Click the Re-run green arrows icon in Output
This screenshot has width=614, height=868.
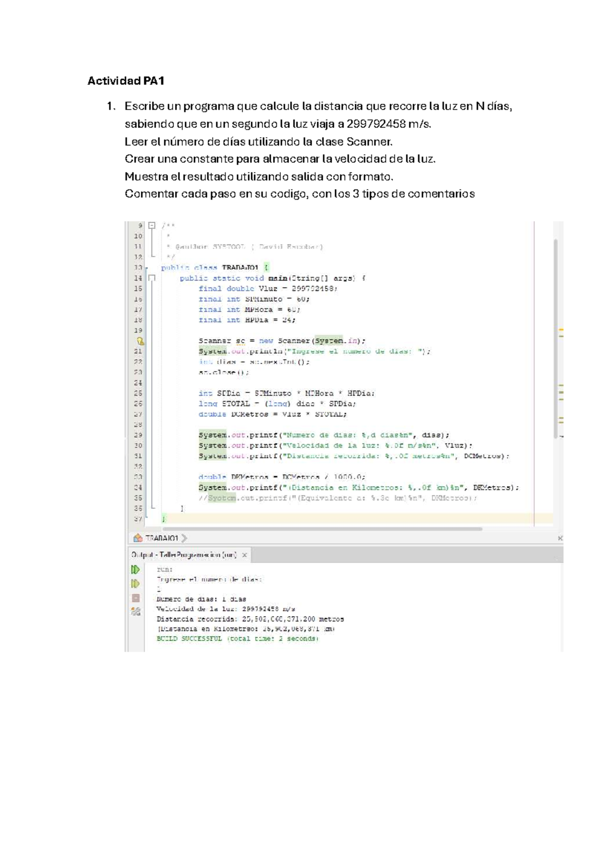135,570
